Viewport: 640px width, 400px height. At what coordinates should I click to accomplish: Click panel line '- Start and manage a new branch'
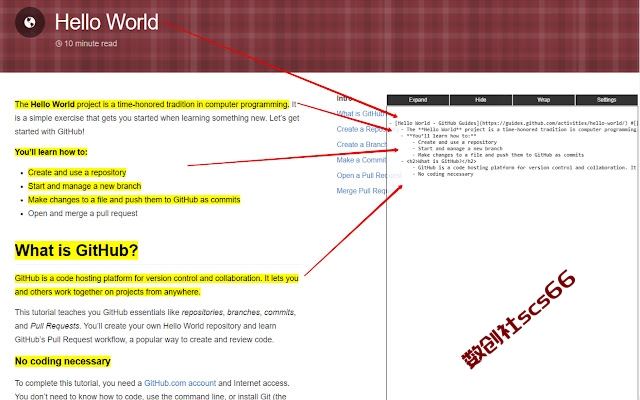[458, 149]
